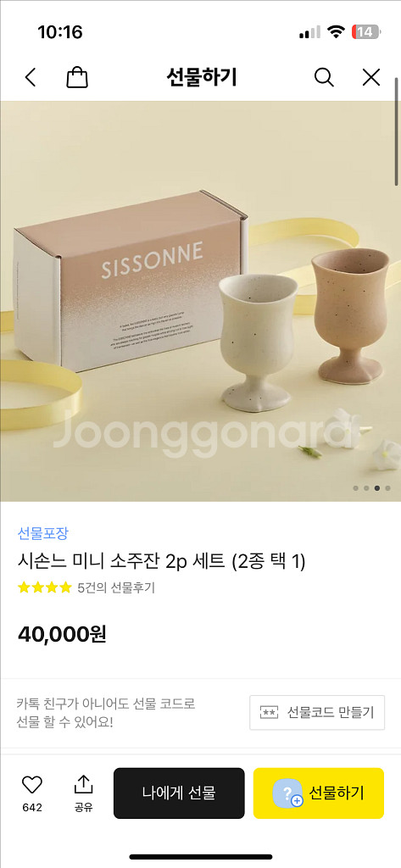
Task: Tap the 선물하기 page title
Action: [x=201, y=77]
